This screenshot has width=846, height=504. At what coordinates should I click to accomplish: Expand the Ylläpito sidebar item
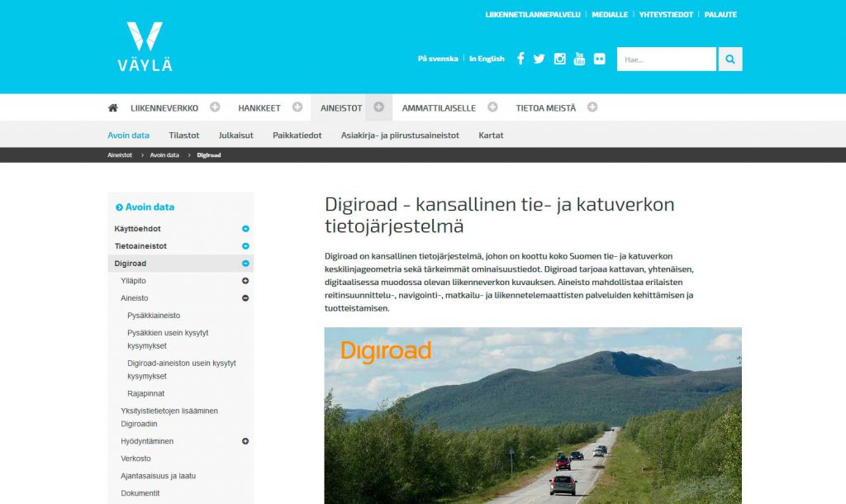pyautogui.click(x=245, y=281)
